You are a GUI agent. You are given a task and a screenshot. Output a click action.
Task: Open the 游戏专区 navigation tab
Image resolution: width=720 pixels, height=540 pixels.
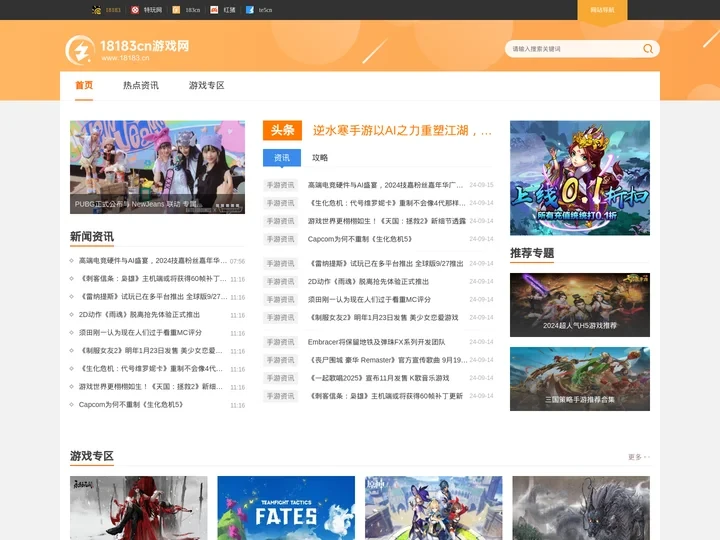tap(207, 85)
